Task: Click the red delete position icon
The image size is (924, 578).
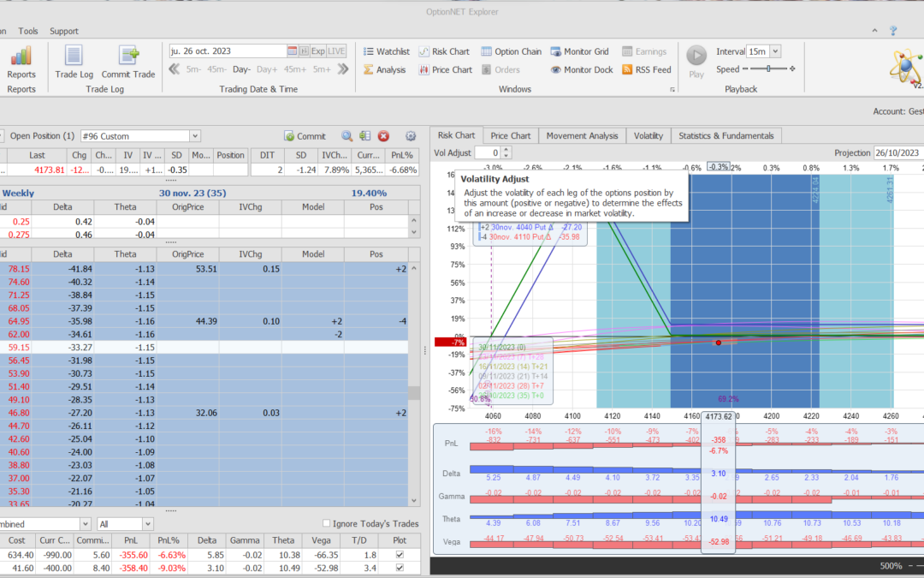Action: [x=383, y=136]
